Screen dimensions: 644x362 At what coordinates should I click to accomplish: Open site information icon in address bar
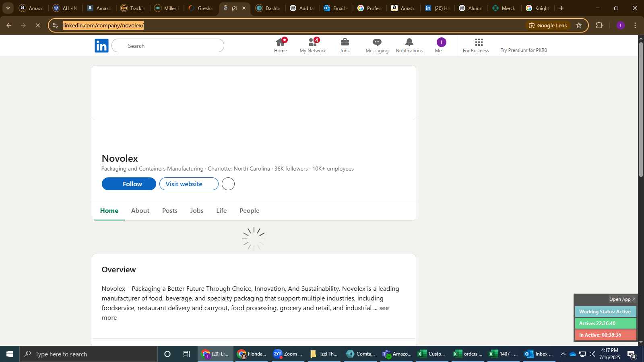pyautogui.click(x=55, y=25)
